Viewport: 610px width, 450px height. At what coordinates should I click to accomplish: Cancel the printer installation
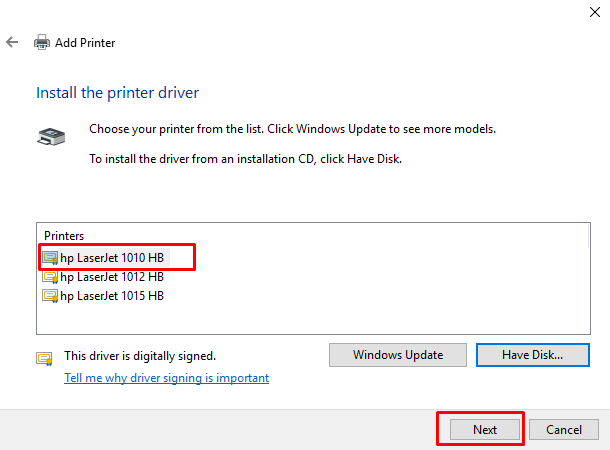[563, 429]
